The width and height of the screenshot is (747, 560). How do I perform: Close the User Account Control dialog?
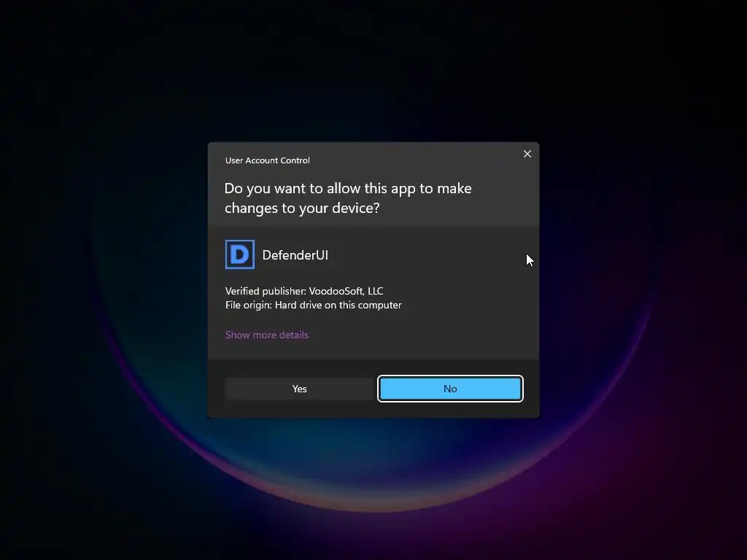click(527, 154)
